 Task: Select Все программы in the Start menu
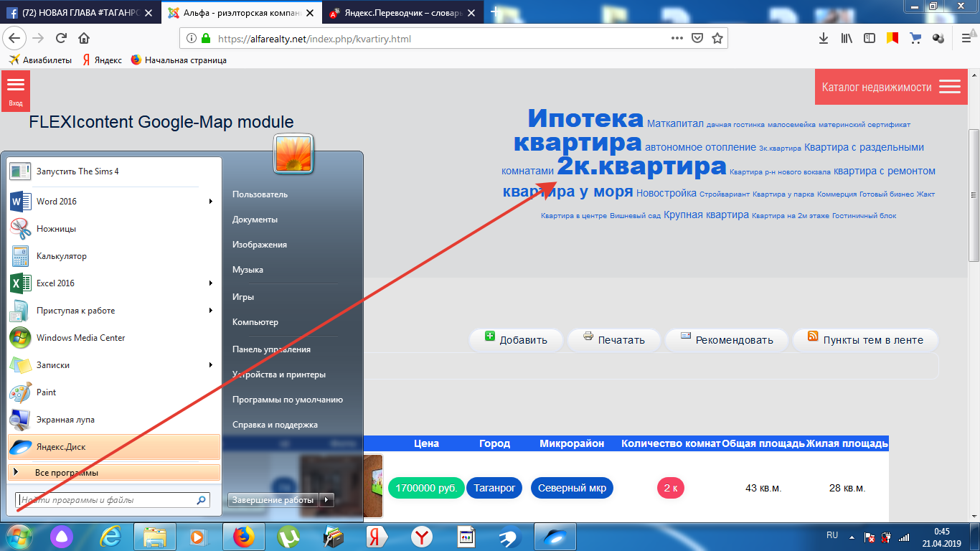click(x=67, y=473)
